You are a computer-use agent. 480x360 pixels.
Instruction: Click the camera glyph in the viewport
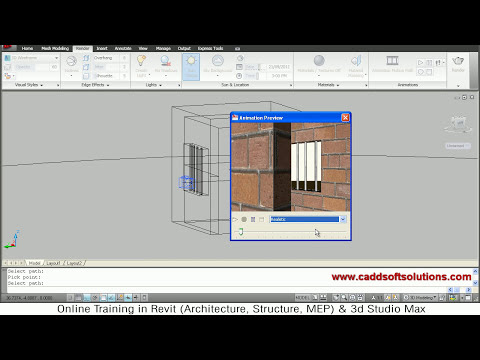coord(186,183)
